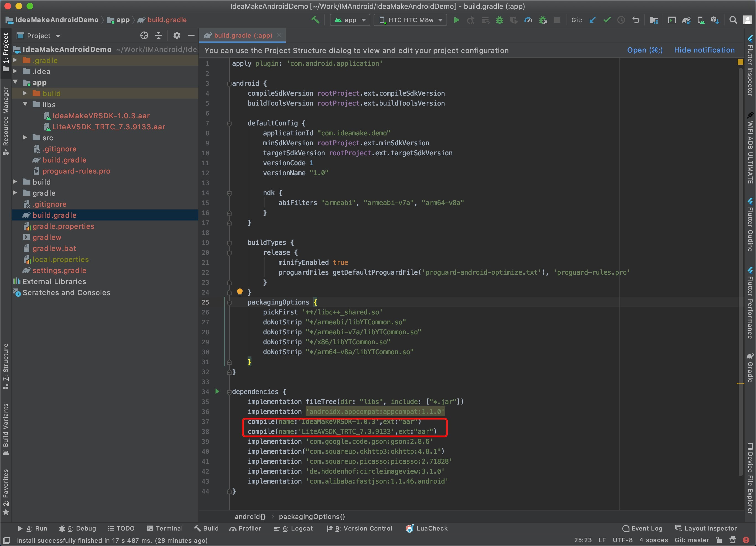The width and height of the screenshot is (756, 546).
Task: Click the yellow intention lightbulb
Action: point(240,292)
